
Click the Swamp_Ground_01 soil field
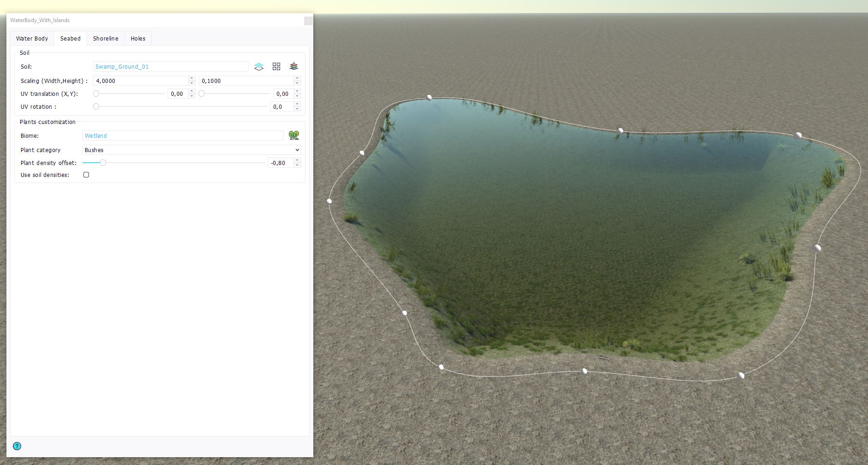(x=170, y=67)
